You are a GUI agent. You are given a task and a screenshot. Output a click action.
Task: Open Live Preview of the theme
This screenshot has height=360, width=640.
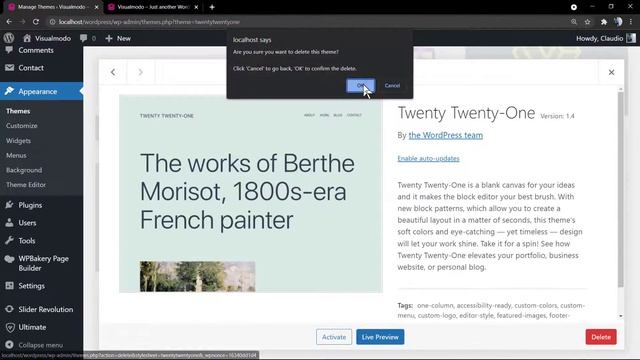click(380, 337)
